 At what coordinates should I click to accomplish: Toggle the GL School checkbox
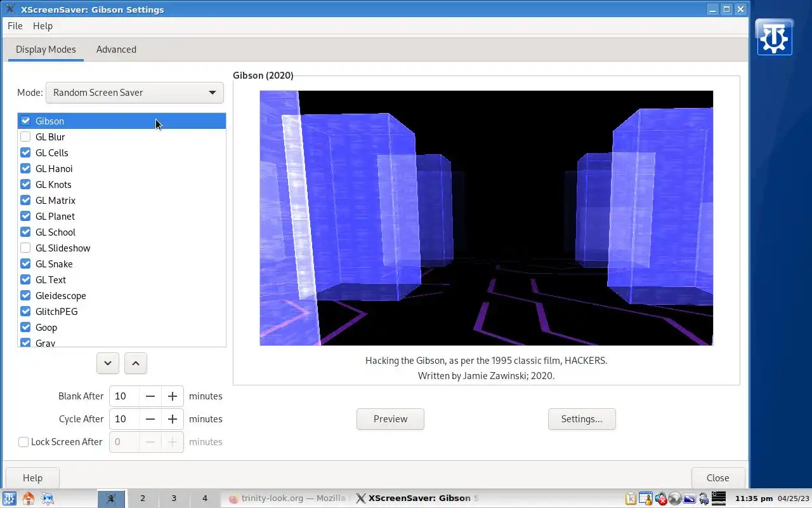(25, 232)
